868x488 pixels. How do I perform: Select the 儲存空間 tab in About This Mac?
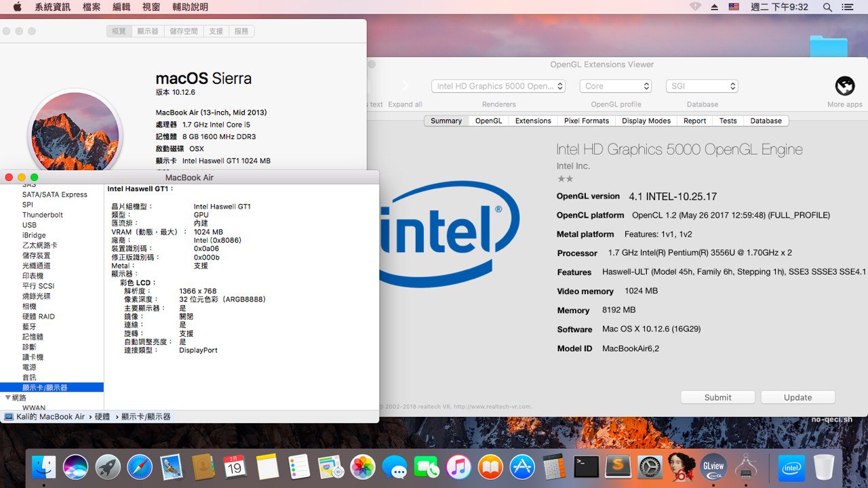click(x=184, y=31)
